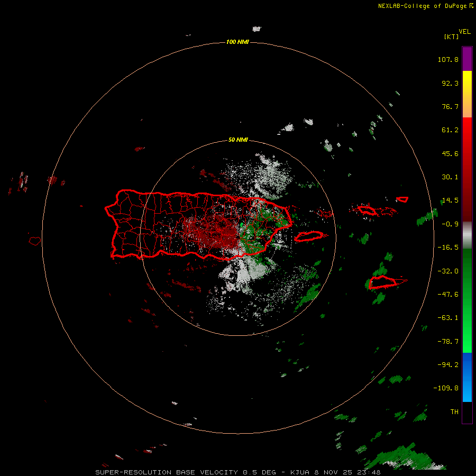
Task: Click the small Mona island outline west of Puerto Rico
Action: coord(35,241)
